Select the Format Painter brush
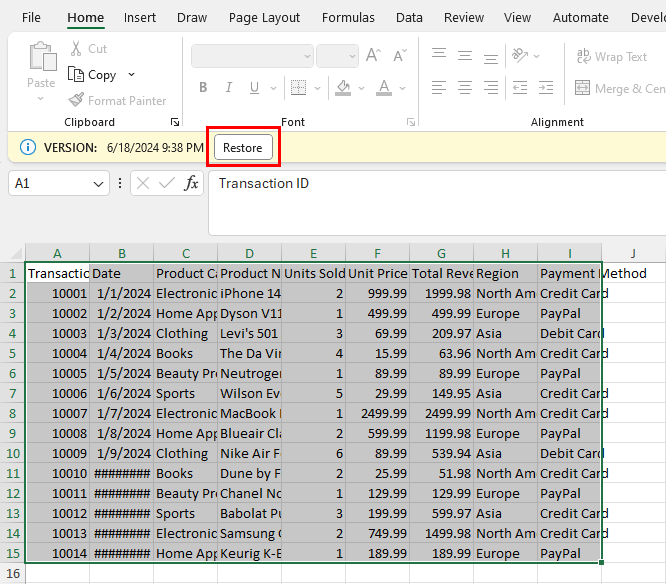Screen dimensions: 666x584 pyautogui.click(x=76, y=100)
